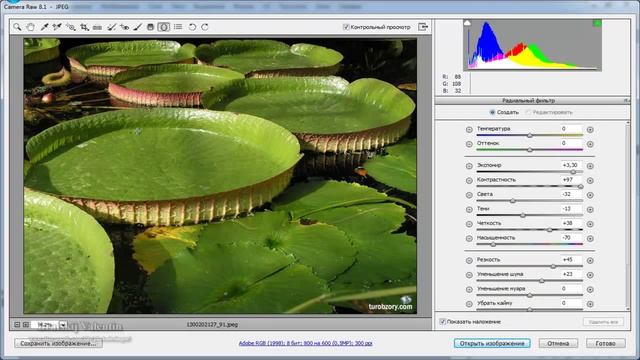Click the zoom percentage field
The width and height of the screenshot is (640, 360).
44,325
